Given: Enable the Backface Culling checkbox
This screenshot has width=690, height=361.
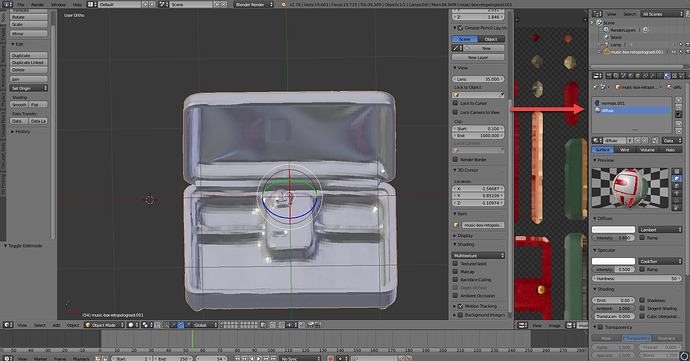Looking at the screenshot, I should (455, 280).
